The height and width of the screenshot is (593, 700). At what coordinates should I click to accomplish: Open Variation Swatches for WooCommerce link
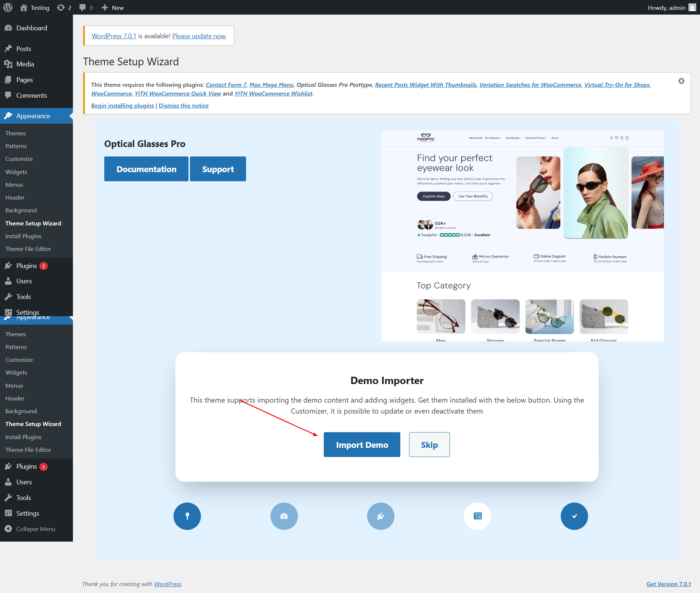coord(530,85)
